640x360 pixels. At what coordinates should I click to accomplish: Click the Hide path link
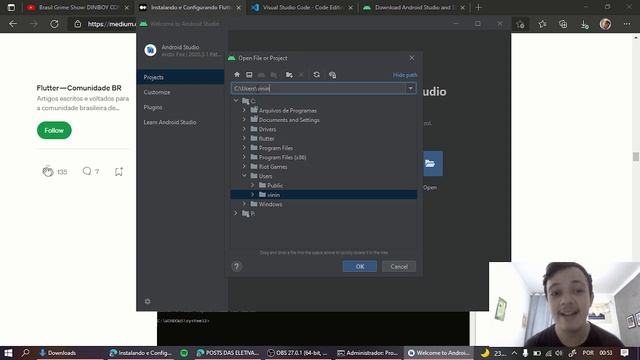click(x=405, y=75)
